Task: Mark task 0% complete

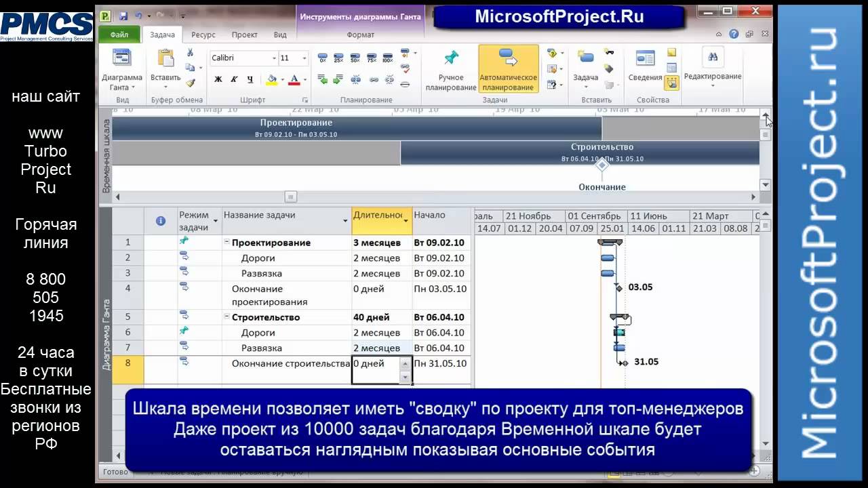Action: coord(323,58)
